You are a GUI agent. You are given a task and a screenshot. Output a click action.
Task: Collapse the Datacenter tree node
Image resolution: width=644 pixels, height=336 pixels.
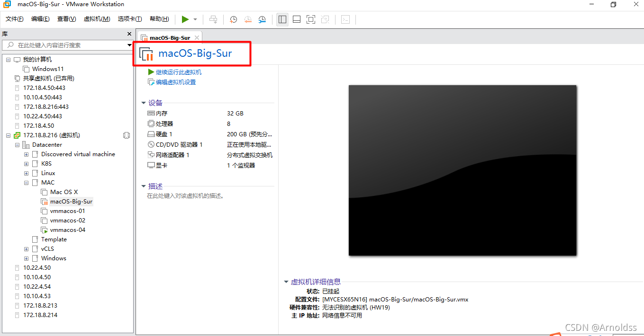(x=17, y=145)
